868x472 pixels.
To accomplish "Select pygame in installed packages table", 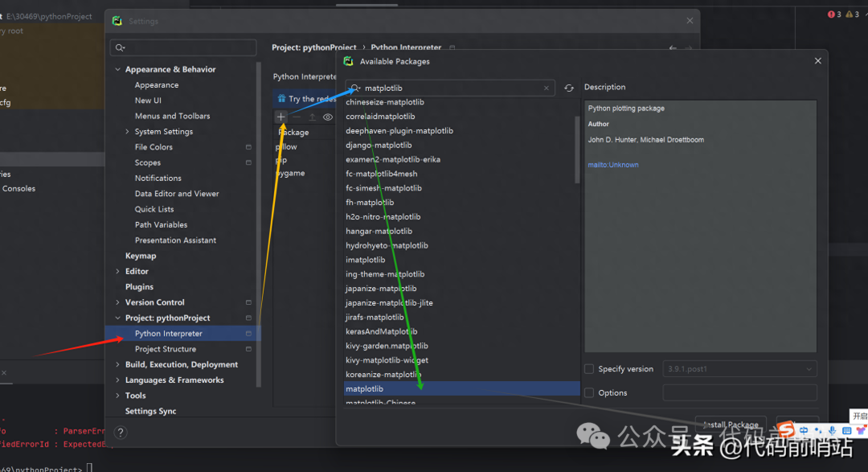I will 290,173.
